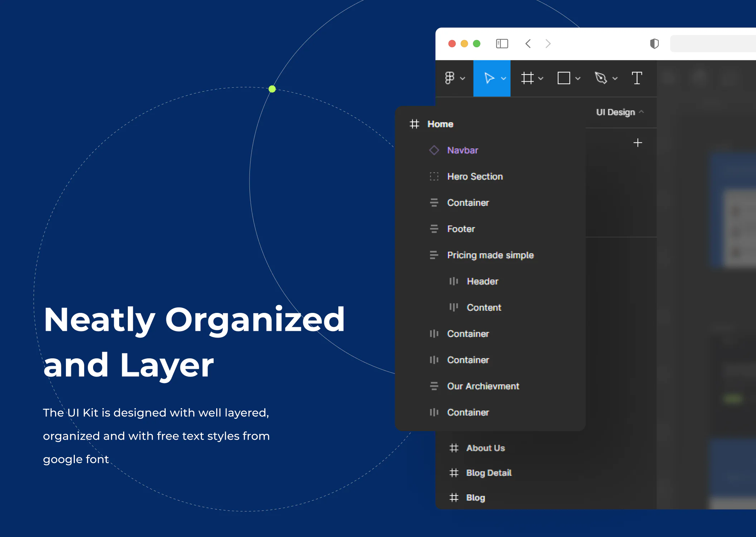Open the Frame tool options chevron

[541, 78]
